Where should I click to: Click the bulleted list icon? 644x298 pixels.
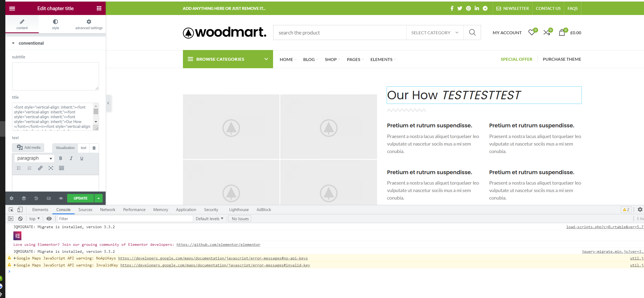(19, 168)
